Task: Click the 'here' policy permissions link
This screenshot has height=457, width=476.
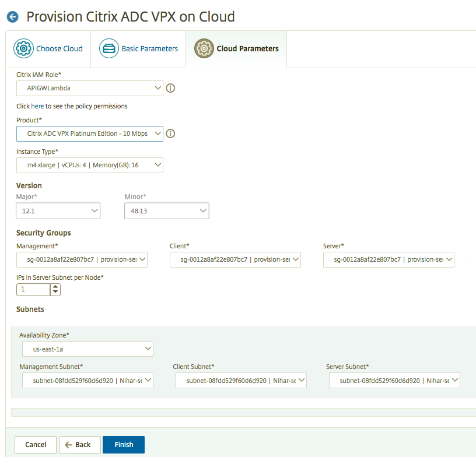Action: coord(37,106)
